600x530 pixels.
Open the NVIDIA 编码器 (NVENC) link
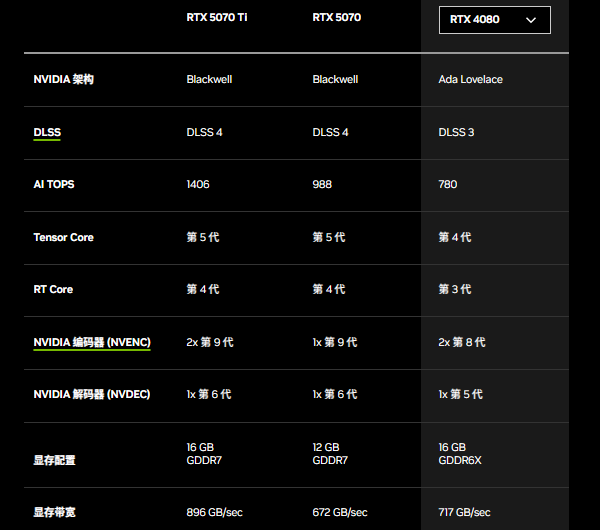coord(92,342)
